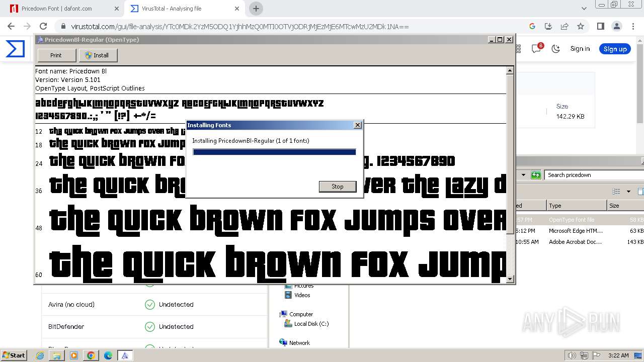Image resolution: width=644 pixels, height=362 pixels.
Task: Select the OpenType font file row
Action: pyautogui.click(x=580, y=220)
